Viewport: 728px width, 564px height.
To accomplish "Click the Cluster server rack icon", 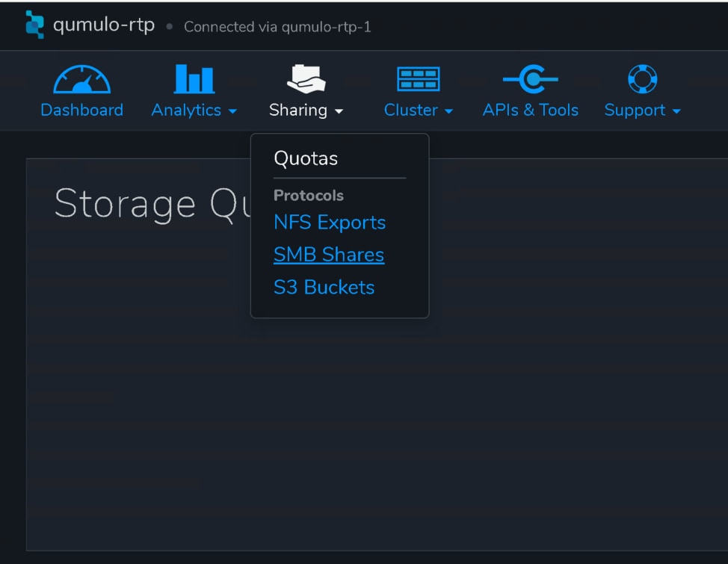I will (419, 79).
